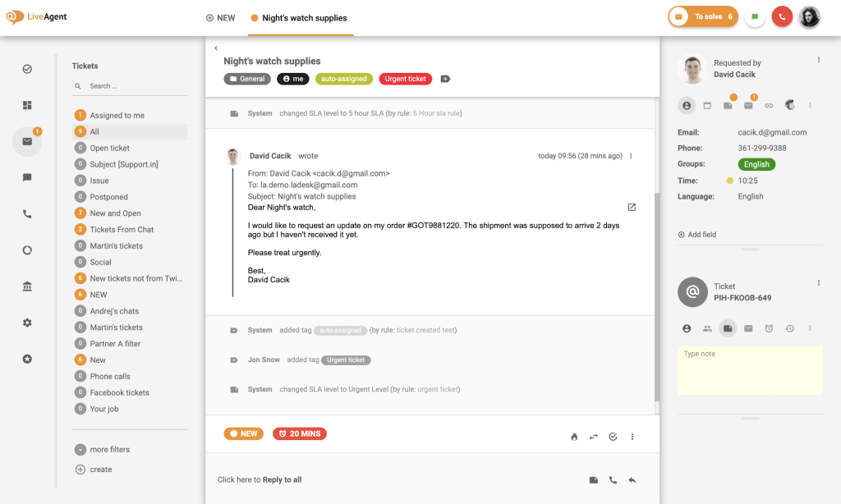Image resolution: width=841 pixels, height=504 pixels.
Task: Open message in new window icon
Action: 632,207
